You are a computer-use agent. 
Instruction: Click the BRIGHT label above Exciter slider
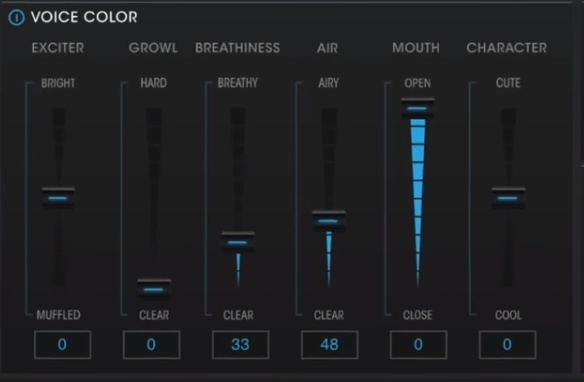click(58, 83)
